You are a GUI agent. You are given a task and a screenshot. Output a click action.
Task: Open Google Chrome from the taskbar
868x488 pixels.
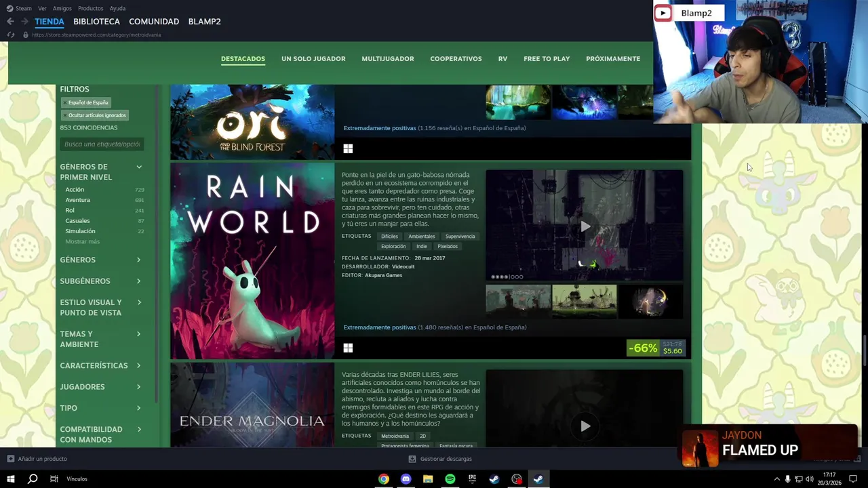pyautogui.click(x=384, y=479)
